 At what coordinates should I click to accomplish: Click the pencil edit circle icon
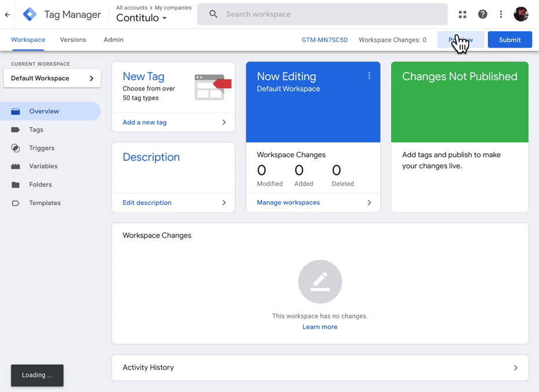click(320, 282)
